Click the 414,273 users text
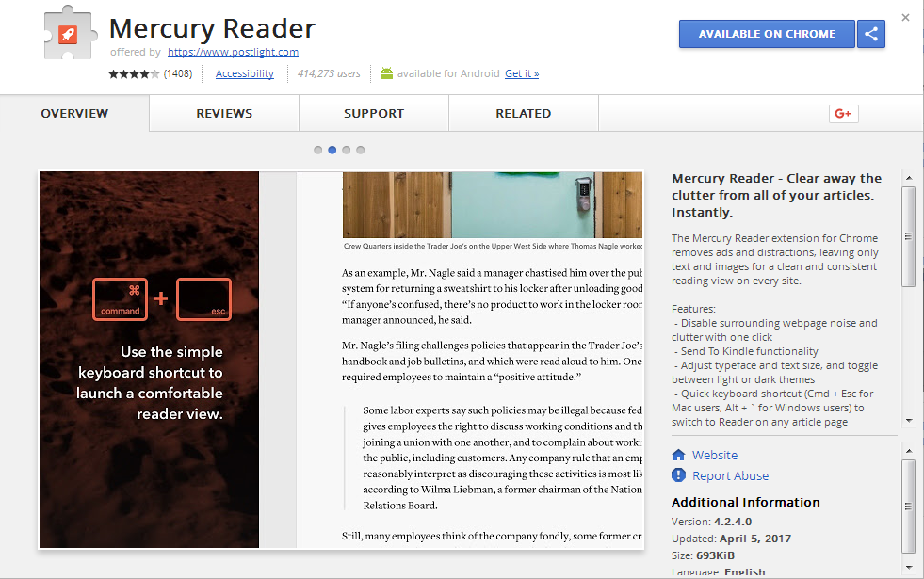The width and height of the screenshot is (924, 579). click(x=329, y=73)
